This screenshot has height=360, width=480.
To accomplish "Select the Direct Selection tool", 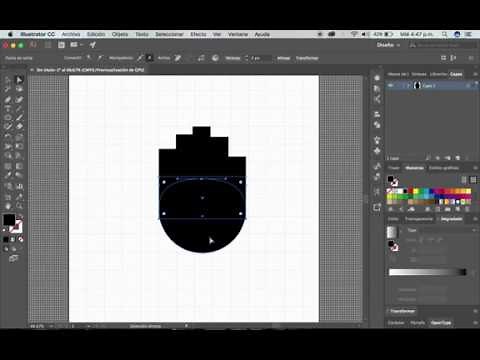I will click(19, 80).
